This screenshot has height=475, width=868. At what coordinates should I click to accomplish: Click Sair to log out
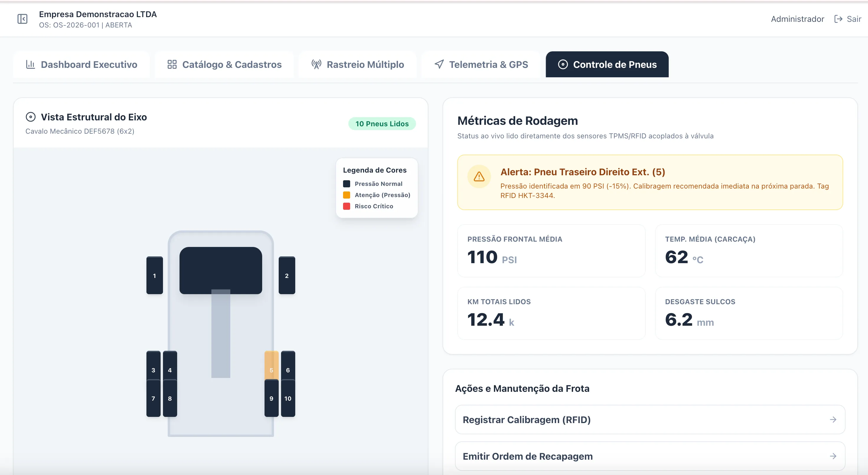tap(856, 19)
